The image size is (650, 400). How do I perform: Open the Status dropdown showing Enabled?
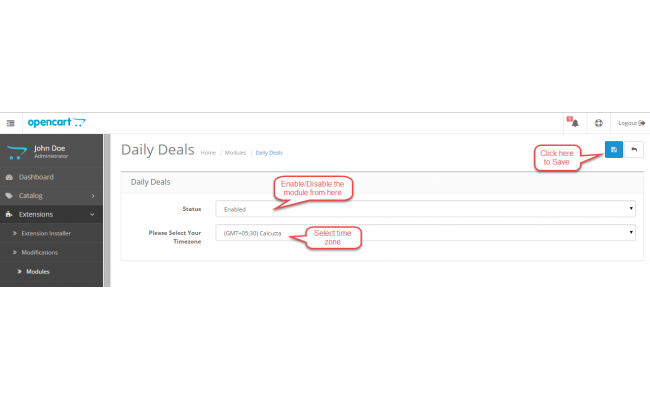click(x=425, y=209)
